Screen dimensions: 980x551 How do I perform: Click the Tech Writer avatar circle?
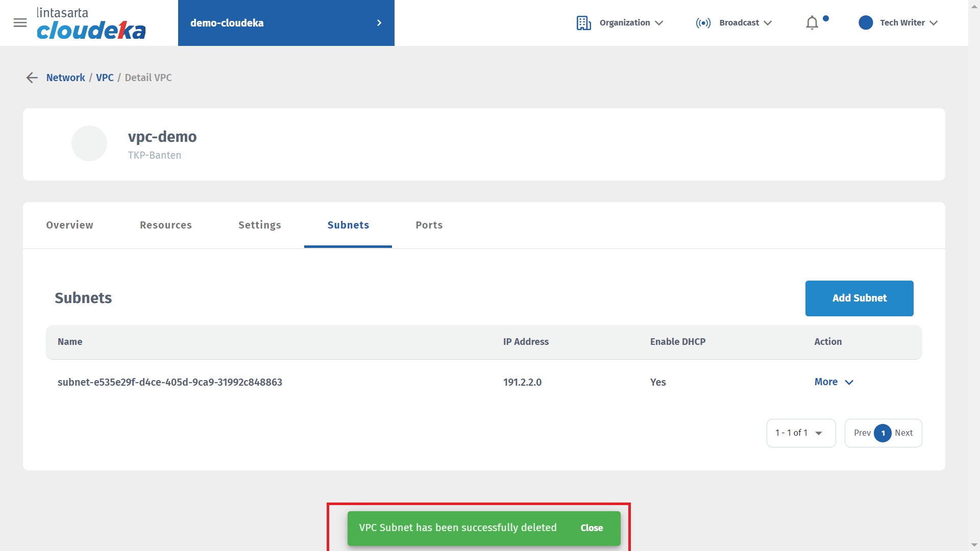point(865,23)
